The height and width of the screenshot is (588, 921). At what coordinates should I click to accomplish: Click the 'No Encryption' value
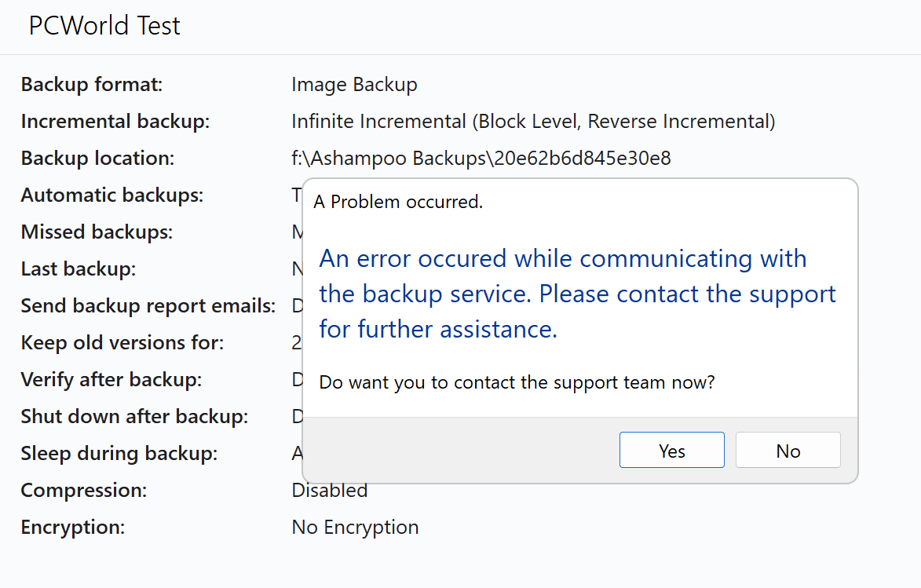pos(355,527)
